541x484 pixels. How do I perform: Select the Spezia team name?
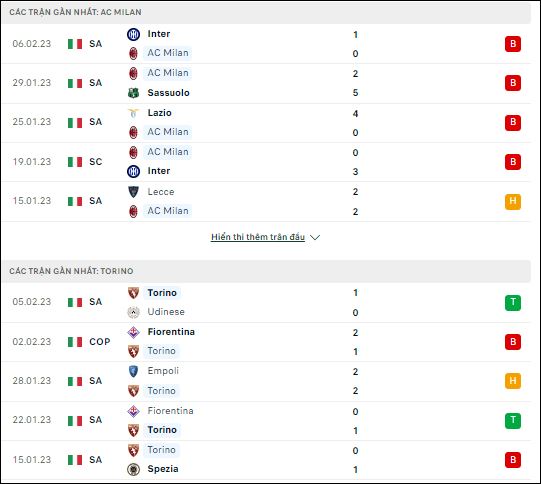tap(163, 469)
